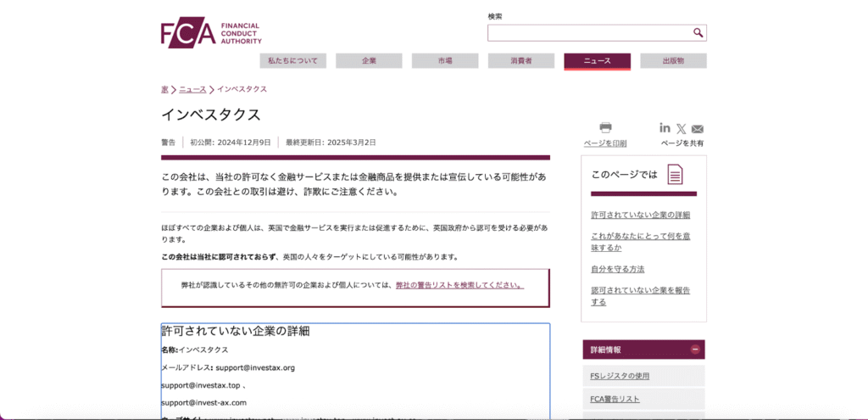Viewport: 868px width, 420px height.
Task: Open the 弊社の警告リストを検索してください link
Action: 459,286
